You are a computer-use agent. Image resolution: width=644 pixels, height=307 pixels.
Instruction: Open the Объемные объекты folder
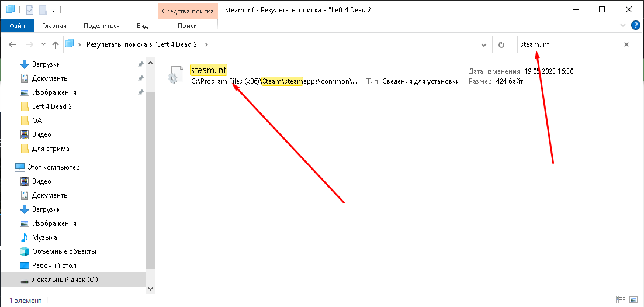tap(64, 251)
